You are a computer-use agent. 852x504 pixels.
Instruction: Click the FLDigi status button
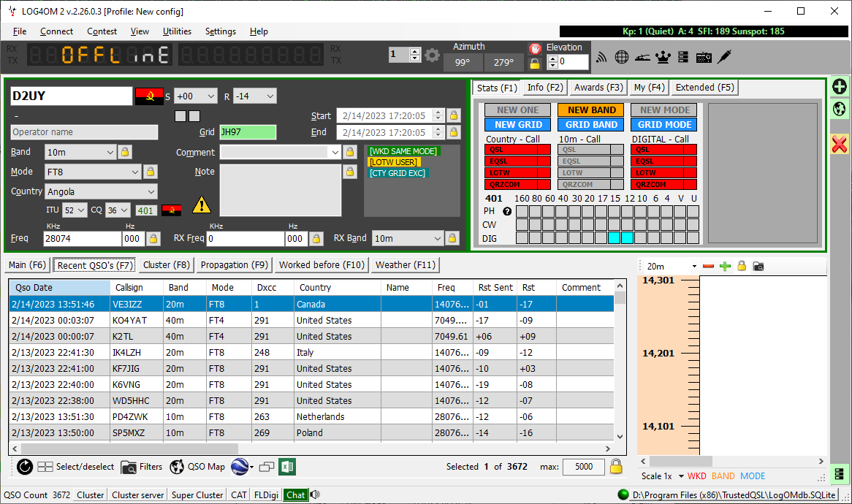tap(266, 495)
